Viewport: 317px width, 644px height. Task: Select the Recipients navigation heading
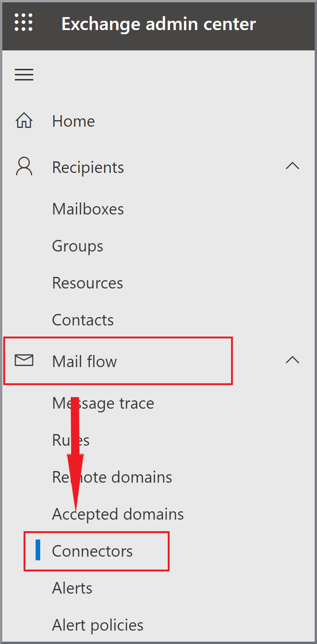88,167
